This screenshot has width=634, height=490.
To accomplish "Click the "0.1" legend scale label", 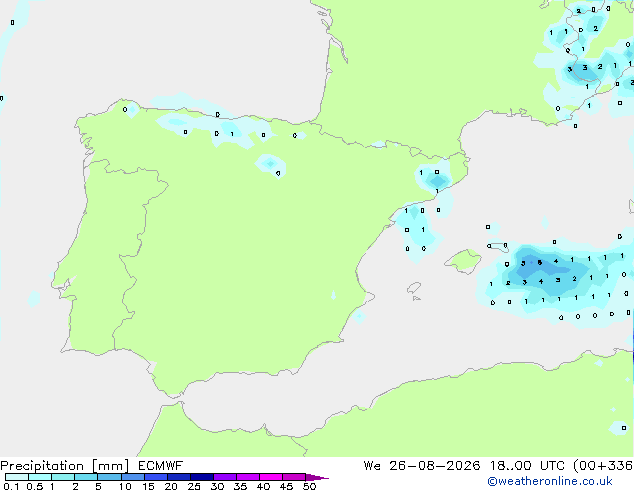I will coord(11,486).
